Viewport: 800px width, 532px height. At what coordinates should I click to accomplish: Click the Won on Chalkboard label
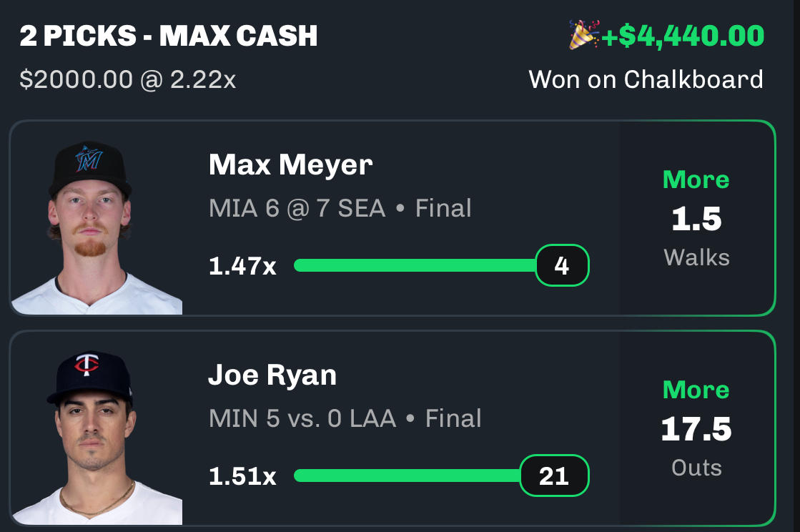point(646,79)
